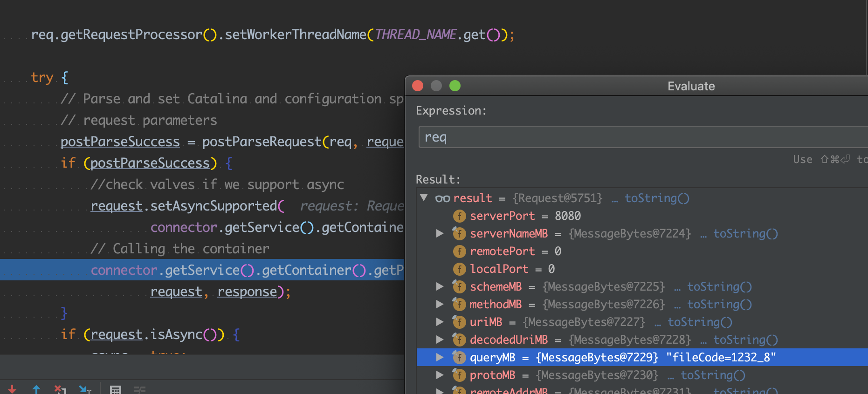The width and height of the screenshot is (868, 394).
Task: Click the field icon next to decodedUriMB
Action: (x=459, y=340)
